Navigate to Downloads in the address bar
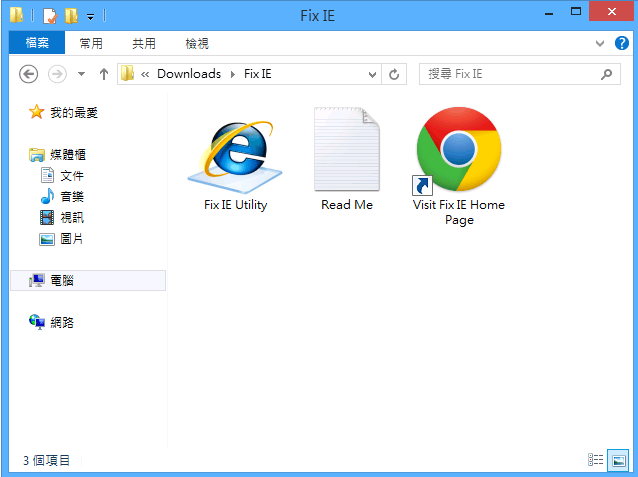Image resolution: width=638 pixels, height=477 pixels. 189,74
